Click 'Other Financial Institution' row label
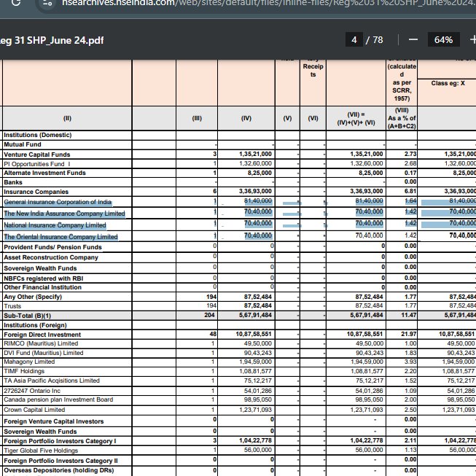The width and height of the screenshot is (476, 476). coord(42,287)
